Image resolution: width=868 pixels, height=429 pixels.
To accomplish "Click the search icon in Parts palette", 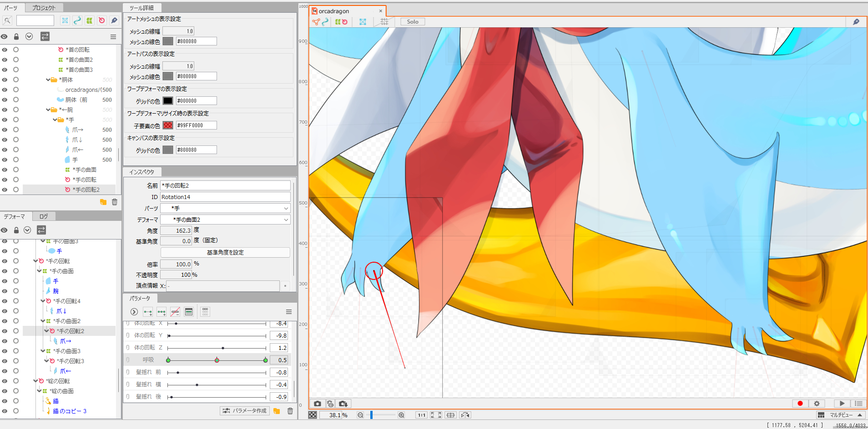I will (7, 20).
